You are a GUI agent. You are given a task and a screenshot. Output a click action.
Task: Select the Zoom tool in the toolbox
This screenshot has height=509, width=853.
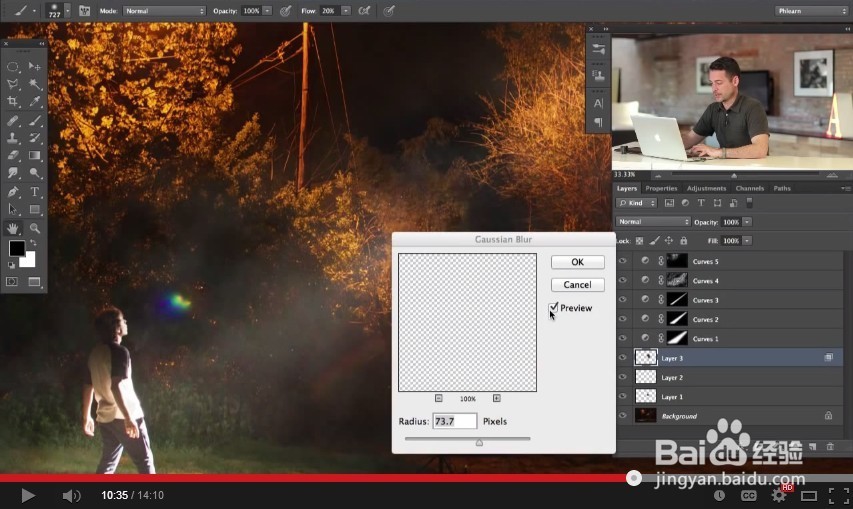click(34, 228)
